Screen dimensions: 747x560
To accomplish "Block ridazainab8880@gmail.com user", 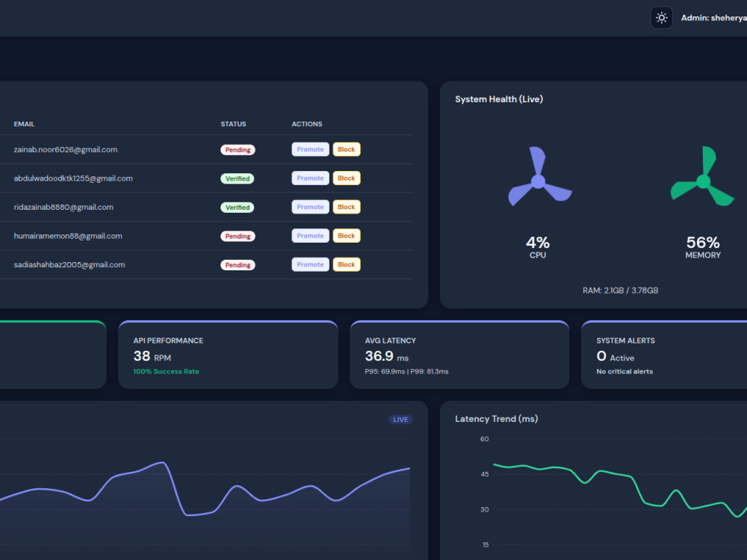I will [x=347, y=207].
